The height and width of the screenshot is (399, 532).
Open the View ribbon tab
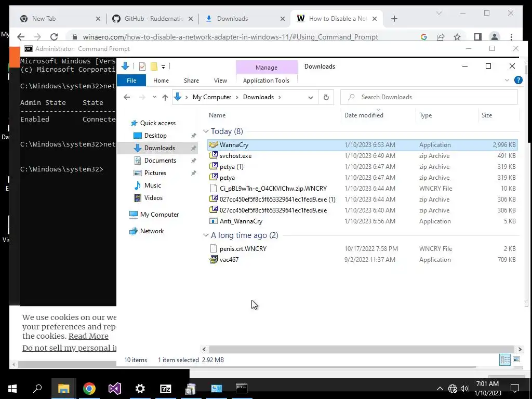pos(220,81)
